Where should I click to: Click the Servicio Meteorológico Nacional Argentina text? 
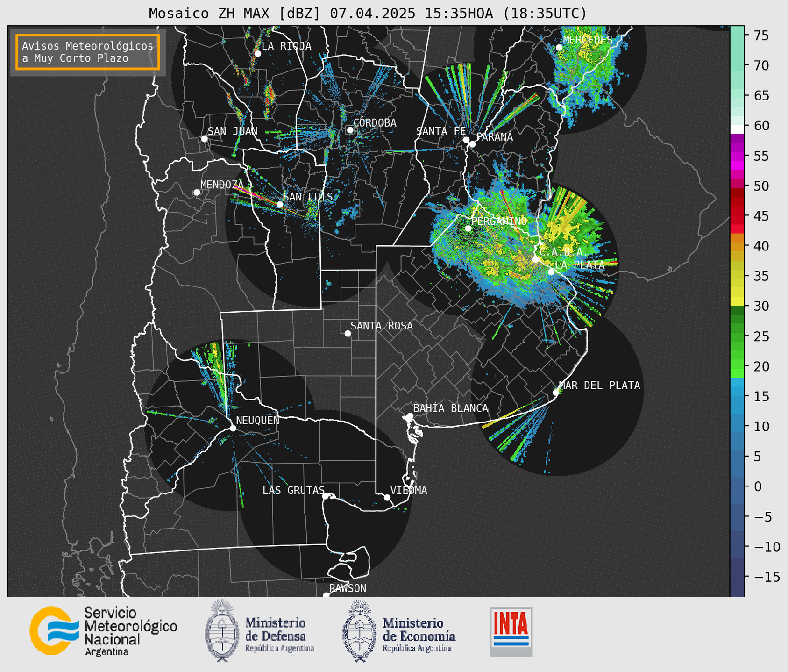pos(130,631)
